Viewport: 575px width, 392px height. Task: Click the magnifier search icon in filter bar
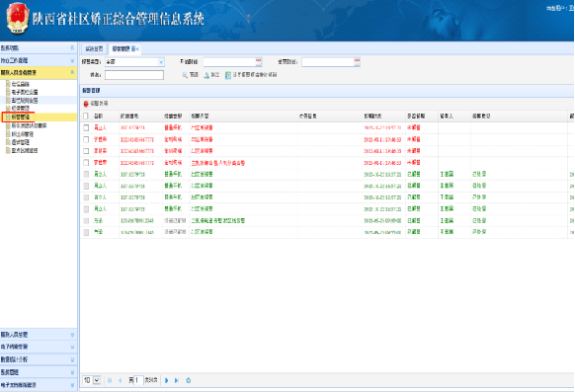[186, 75]
